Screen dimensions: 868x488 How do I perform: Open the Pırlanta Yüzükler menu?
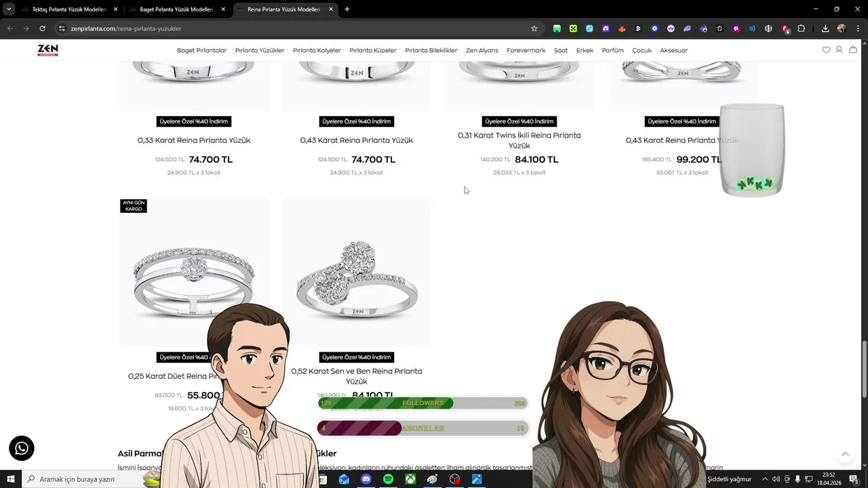(x=260, y=50)
